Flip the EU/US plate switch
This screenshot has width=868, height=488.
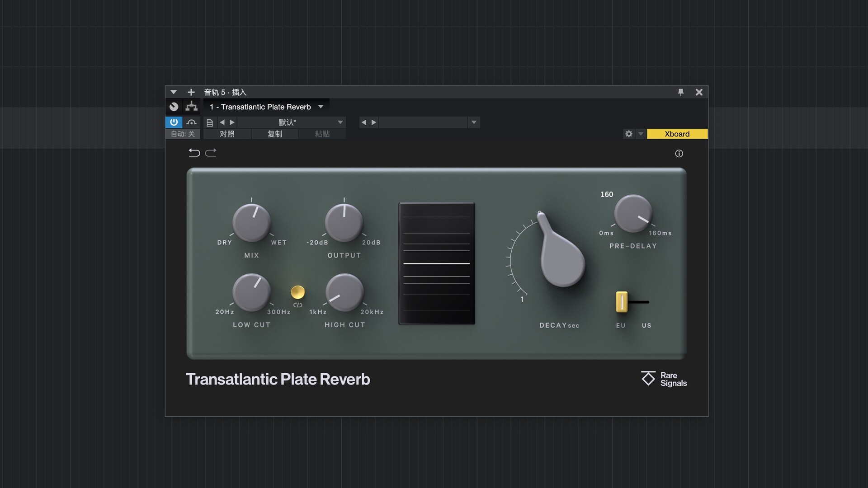[x=622, y=302]
